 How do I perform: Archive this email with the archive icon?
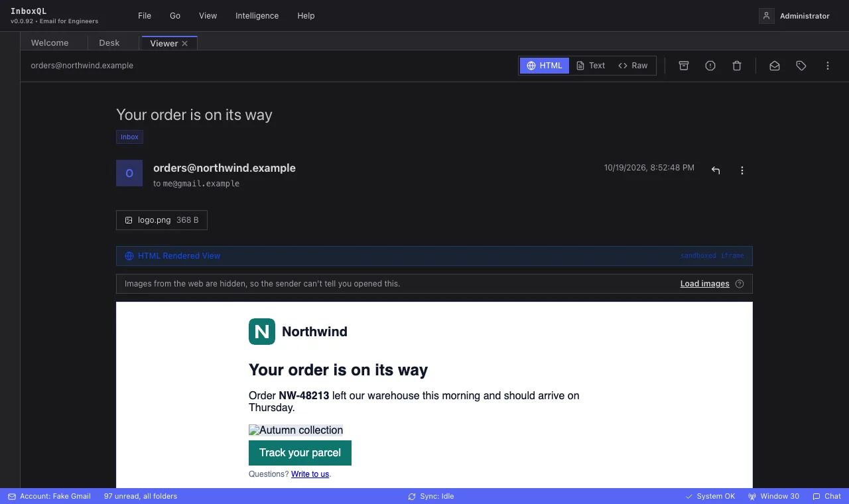684,66
